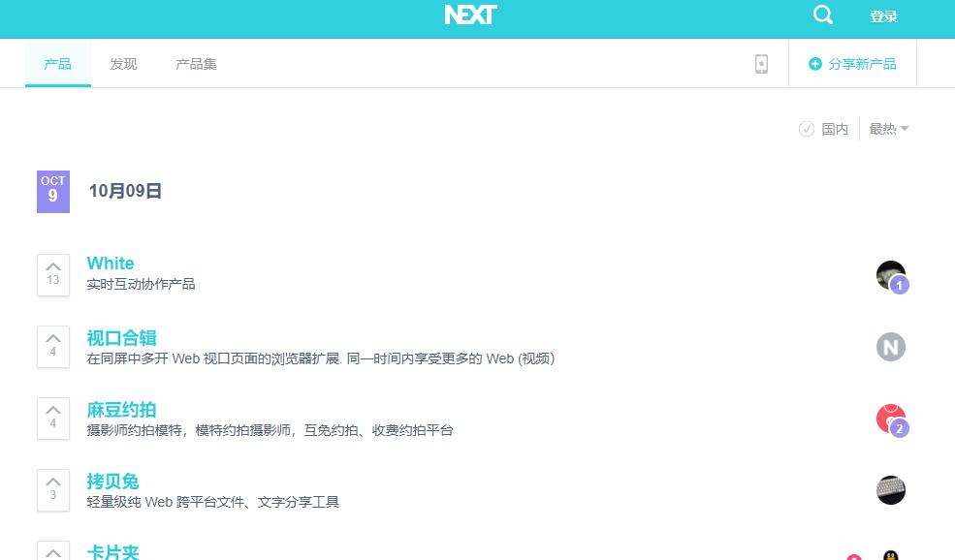This screenshot has height=560, width=955.
Task: Toggle the upvote for 视口合辑
Action: [53, 336]
